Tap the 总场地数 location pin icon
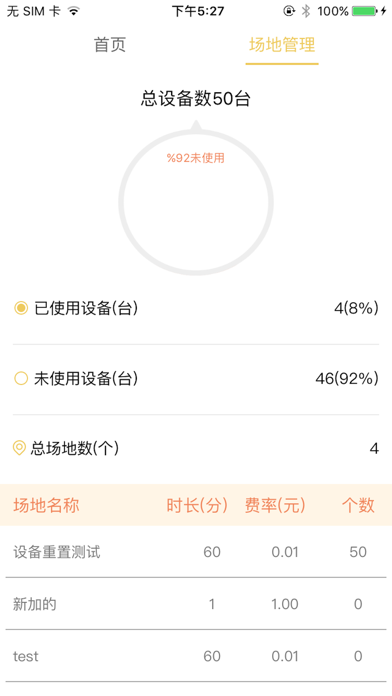The height and width of the screenshot is (696, 392). click(x=19, y=448)
